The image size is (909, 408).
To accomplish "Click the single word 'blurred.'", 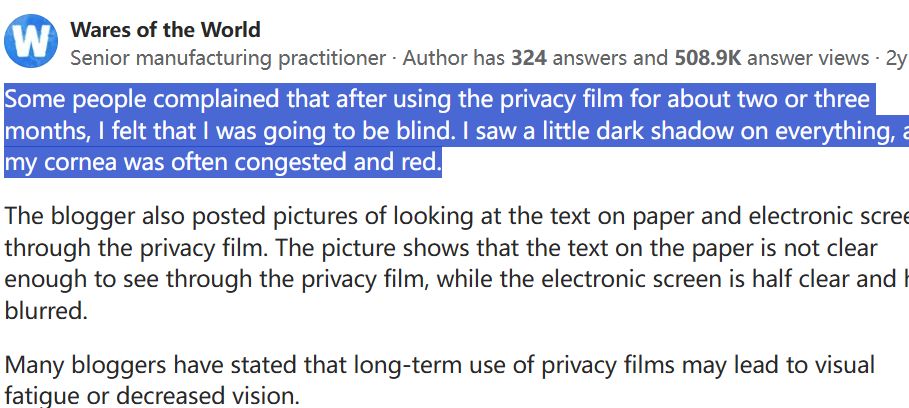I will tap(46, 310).
